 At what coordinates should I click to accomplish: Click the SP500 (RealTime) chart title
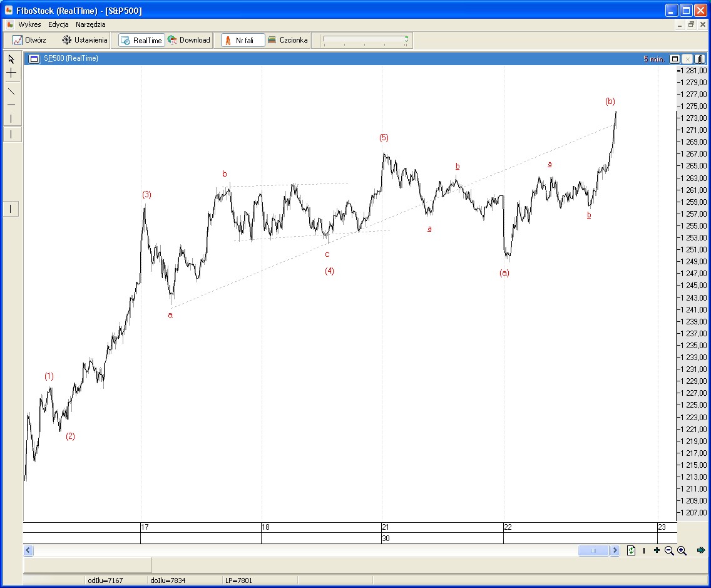71,58
